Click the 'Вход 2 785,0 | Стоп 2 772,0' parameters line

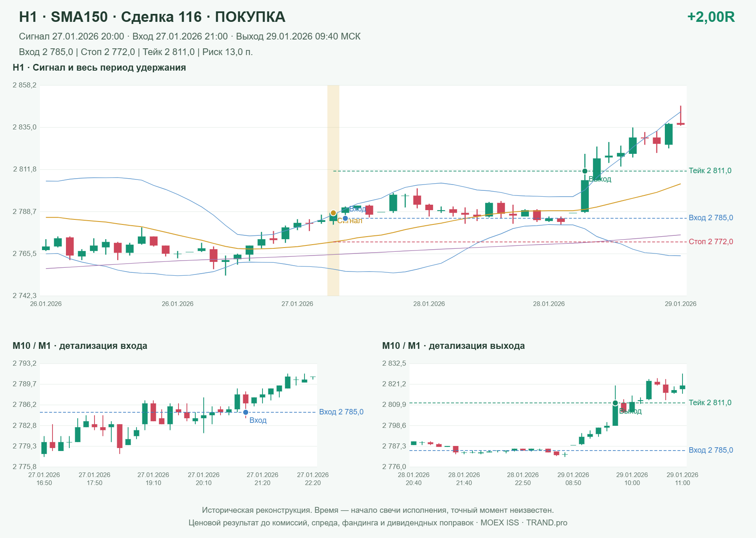click(136, 52)
